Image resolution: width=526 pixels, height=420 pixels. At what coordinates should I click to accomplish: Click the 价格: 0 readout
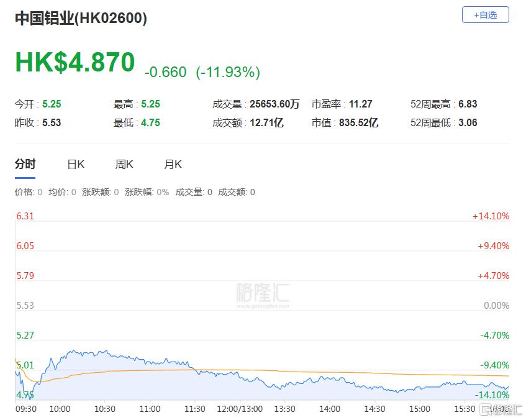point(29,192)
